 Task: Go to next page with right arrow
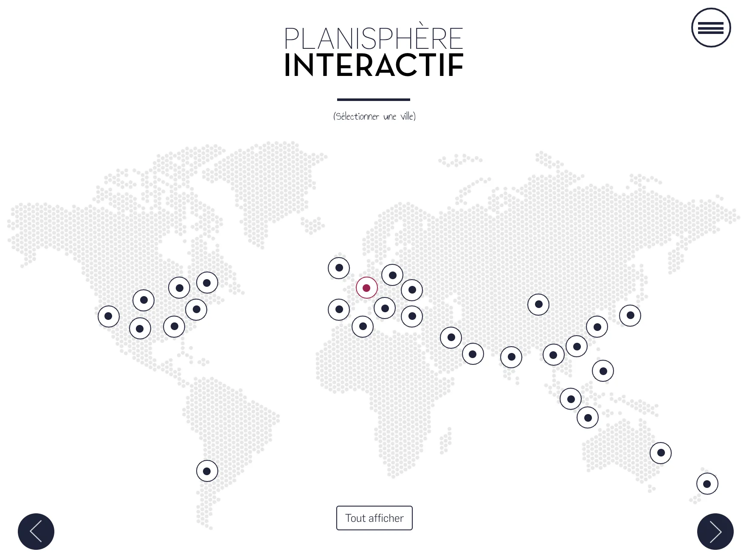tap(715, 532)
